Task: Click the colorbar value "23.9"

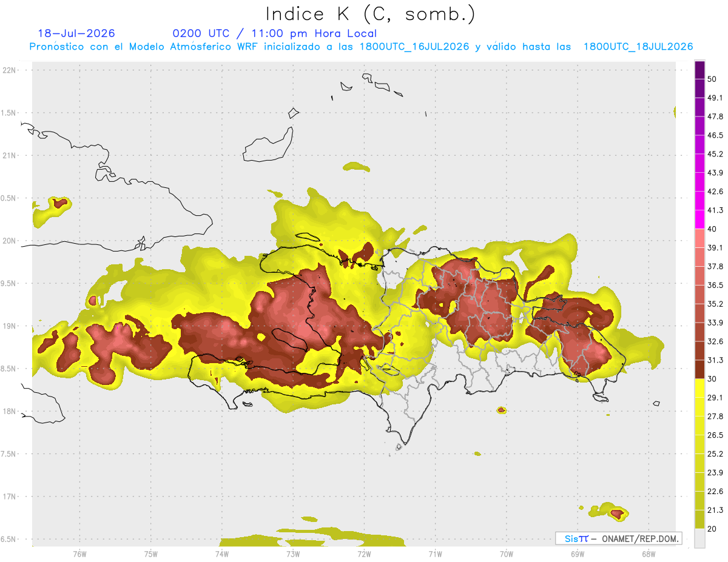Action: click(715, 473)
